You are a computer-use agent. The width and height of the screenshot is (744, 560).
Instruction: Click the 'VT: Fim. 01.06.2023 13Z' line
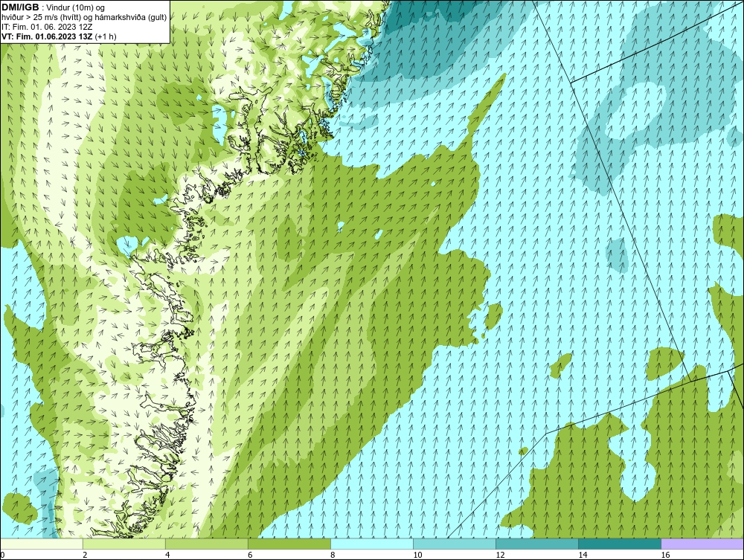(x=60, y=36)
